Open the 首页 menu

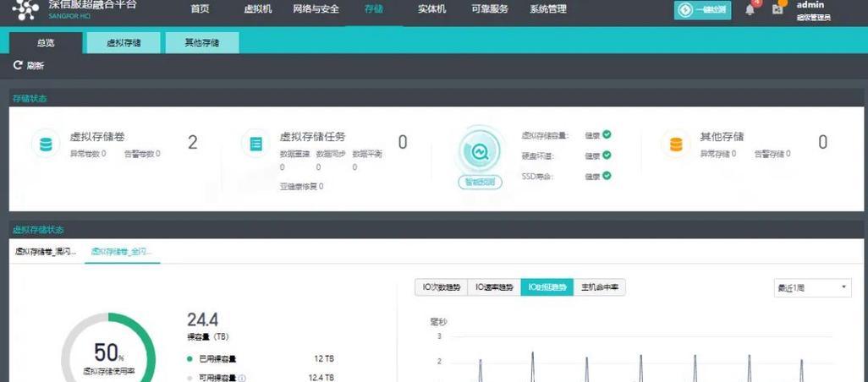tap(200, 8)
